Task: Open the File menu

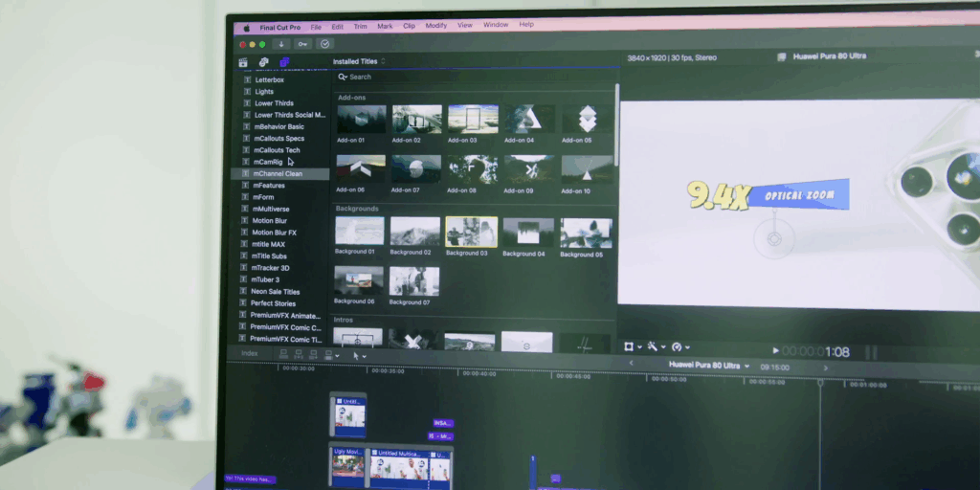Action: (x=316, y=28)
